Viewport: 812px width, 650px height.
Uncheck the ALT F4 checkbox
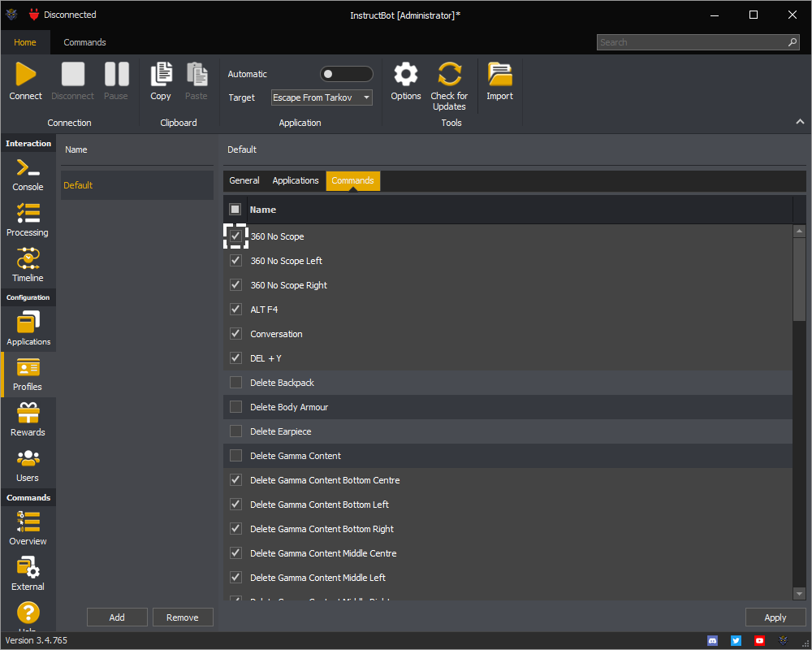(235, 309)
